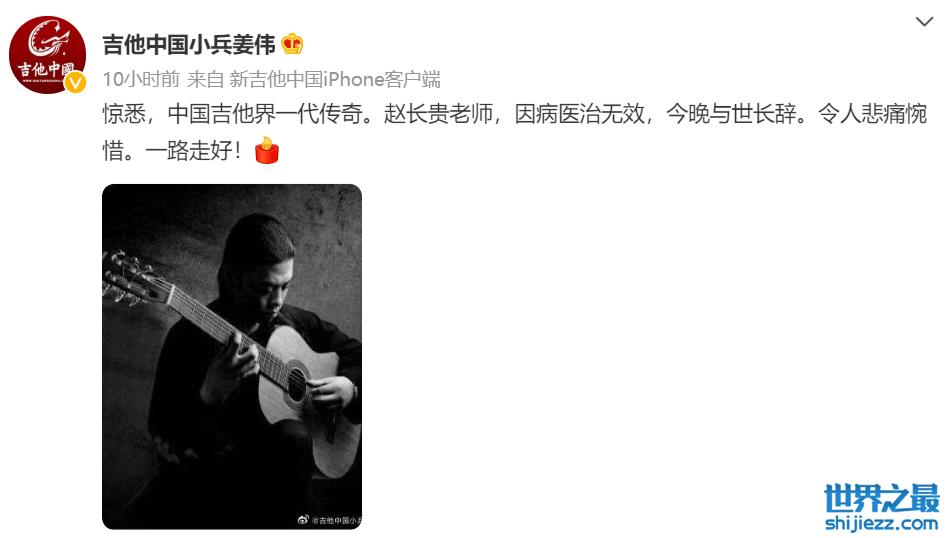The height and width of the screenshot is (538, 949).
Task: Click the name 赵长贵老师 in post
Action: [438, 113]
